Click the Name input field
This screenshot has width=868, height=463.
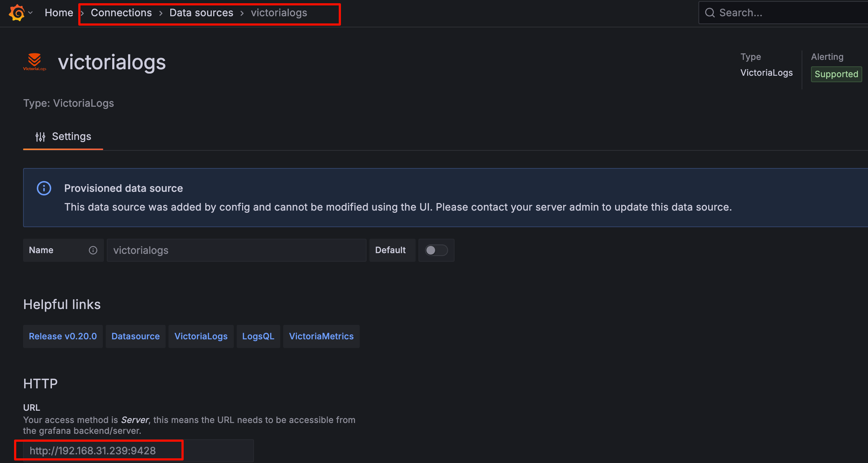coord(236,250)
